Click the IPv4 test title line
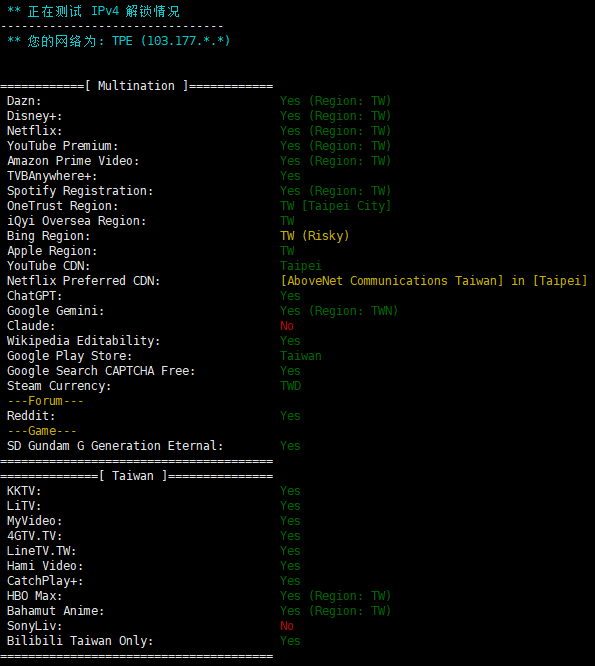The height and width of the screenshot is (666, 595). point(93,11)
